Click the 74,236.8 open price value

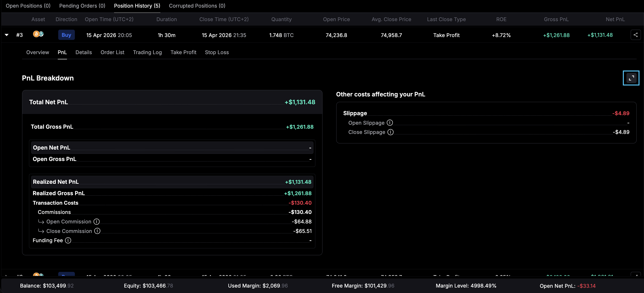pyautogui.click(x=336, y=35)
